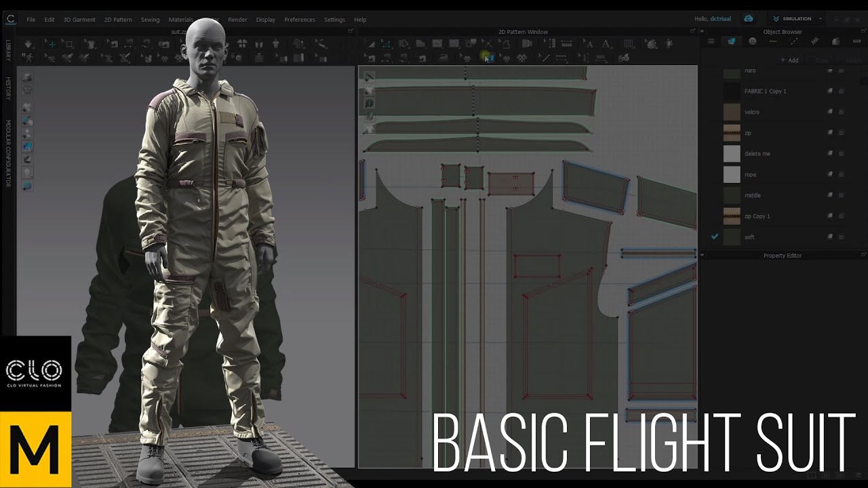Click assign-to-pattern icon on velcro row
Screen dimensions: 868x488
829,112
